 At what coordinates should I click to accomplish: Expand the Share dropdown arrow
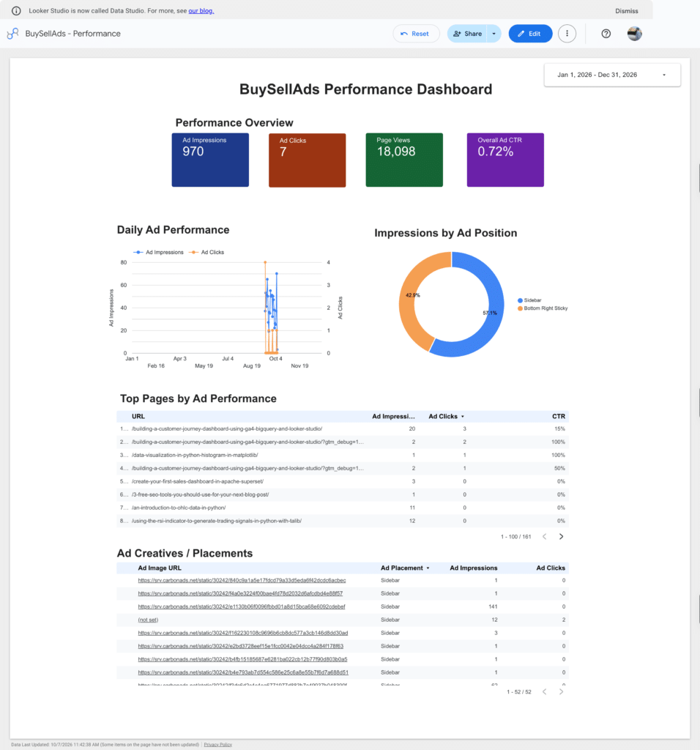[x=494, y=34]
